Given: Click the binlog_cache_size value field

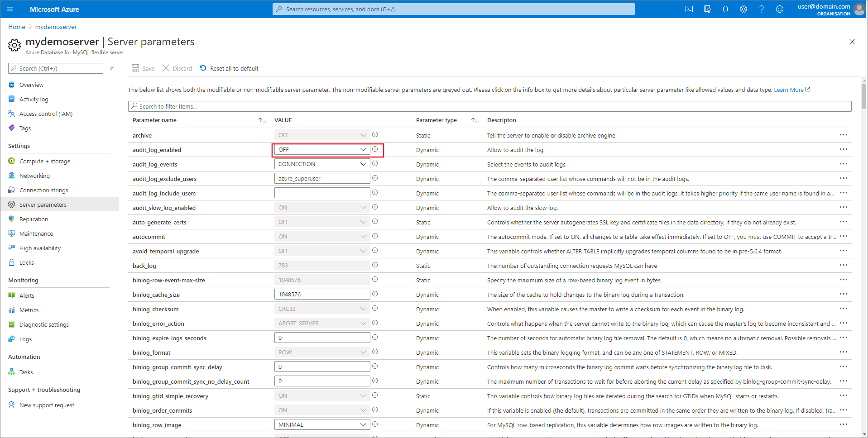Looking at the screenshot, I should [x=322, y=295].
